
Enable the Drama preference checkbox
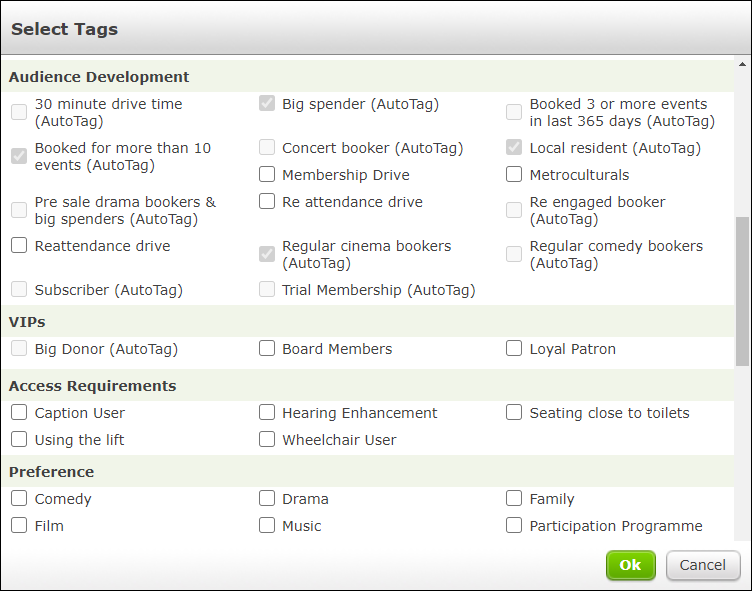click(267, 498)
